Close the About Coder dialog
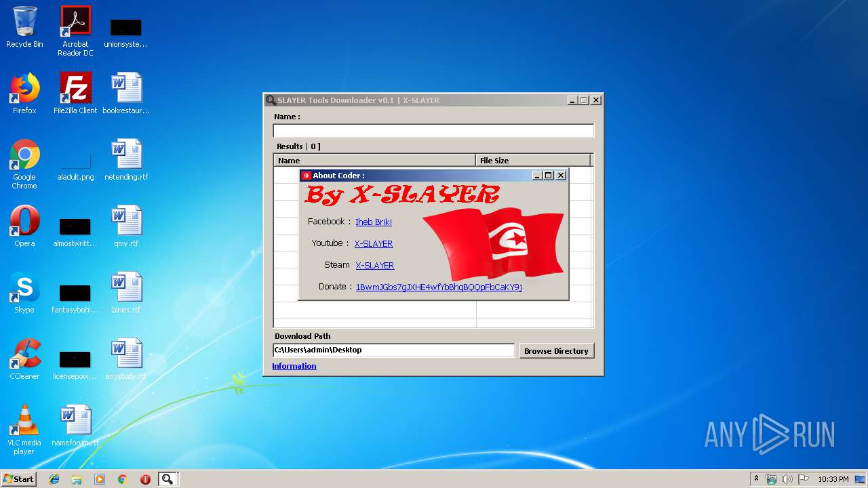The image size is (868, 488). (x=561, y=176)
